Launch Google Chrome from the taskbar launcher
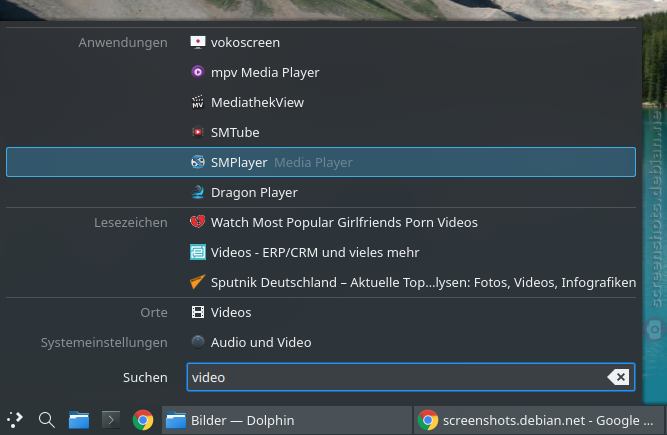Screen dimensions: 667x435 point(143,420)
